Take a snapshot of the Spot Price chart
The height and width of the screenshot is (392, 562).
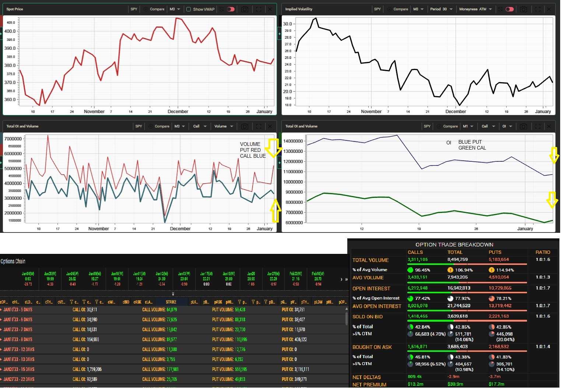pyautogui.click(x=245, y=9)
